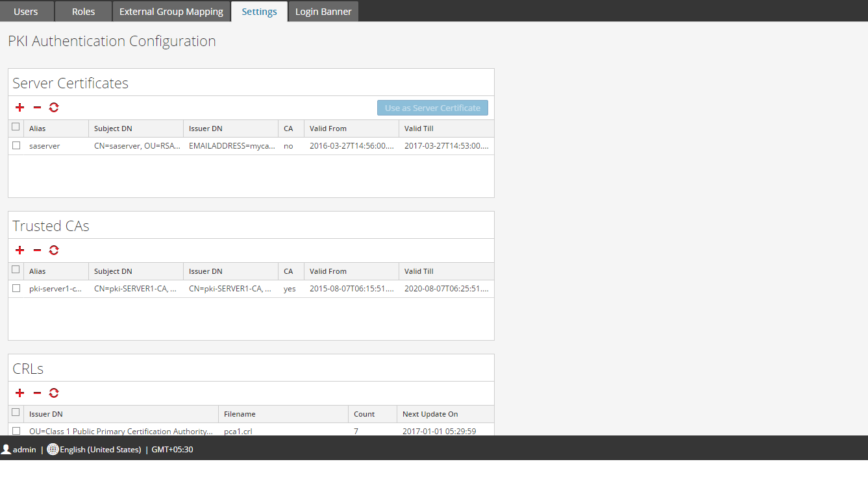The height and width of the screenshot is (477, 868).
Task: Switch to the External Group Mapping tab
Action: (171, 12)
